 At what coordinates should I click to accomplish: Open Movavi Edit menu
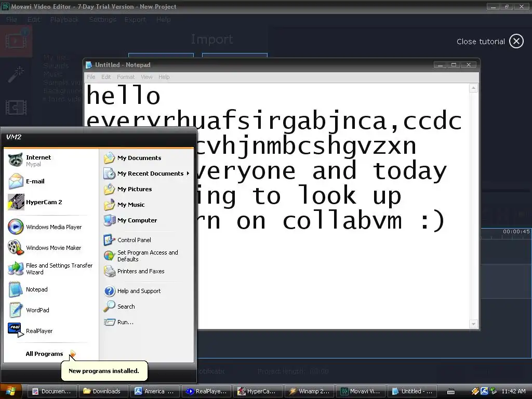[x=33, y=20]
